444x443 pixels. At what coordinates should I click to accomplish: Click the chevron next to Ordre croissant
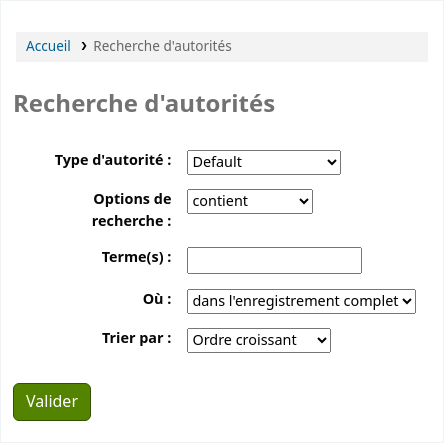point(321,340)
